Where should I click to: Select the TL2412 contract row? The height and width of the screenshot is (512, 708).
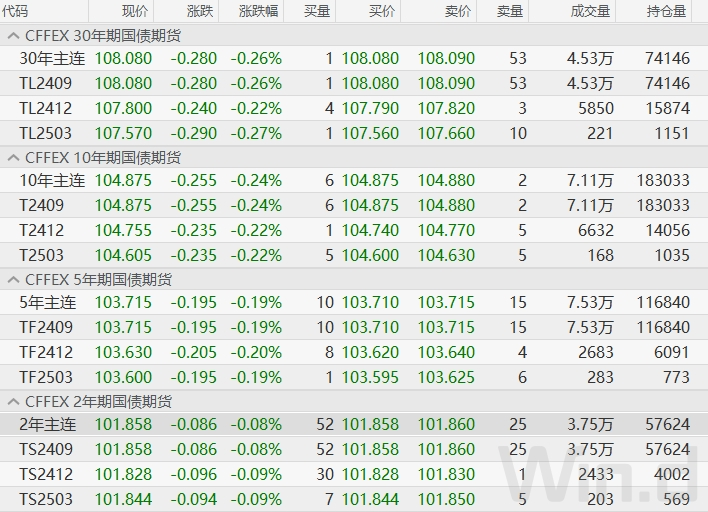(354, 108)
